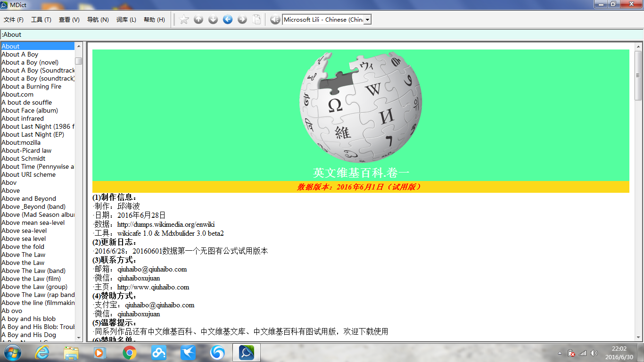
Task: Click the blue bird app taskbar icon
Action: [x=188, y=353]
